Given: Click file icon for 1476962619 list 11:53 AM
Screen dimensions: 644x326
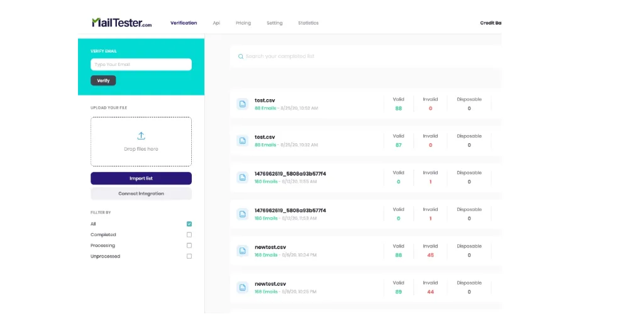Looking at the screenshot, I should coord(242,214).
